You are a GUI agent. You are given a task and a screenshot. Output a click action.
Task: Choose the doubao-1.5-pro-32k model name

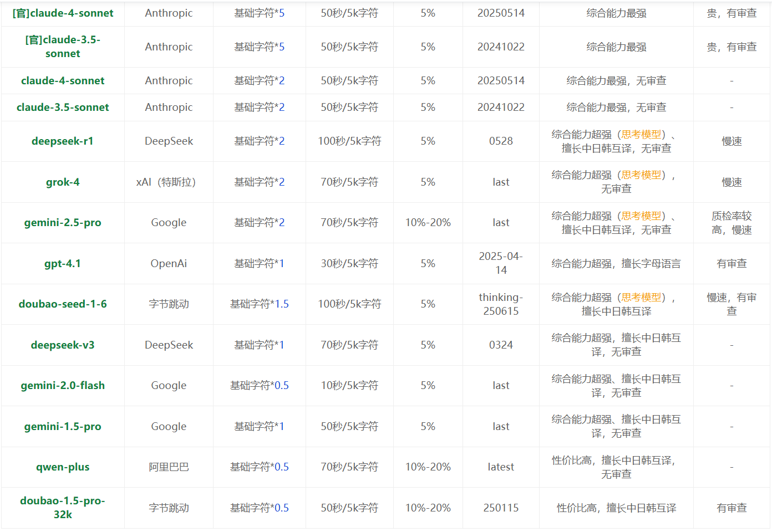tap(63, 508)
